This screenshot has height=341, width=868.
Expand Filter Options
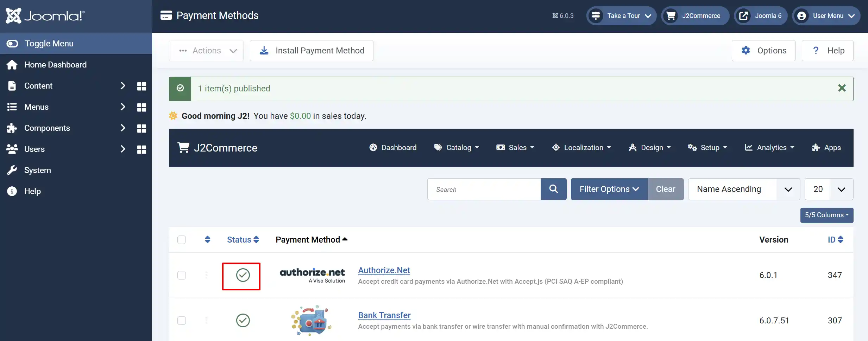coord(609,189)
